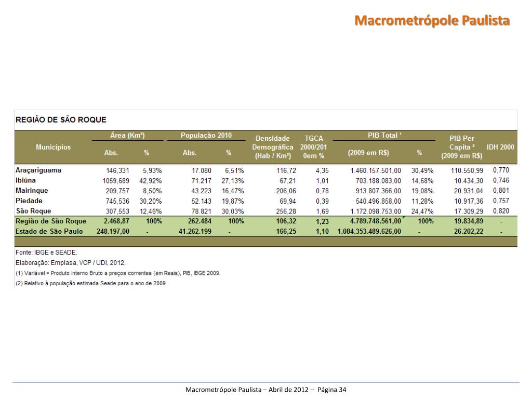Viewport: 532px width, 399px height.
Task: Click population percentage 16,47%
Action: [x=233, y=191]
